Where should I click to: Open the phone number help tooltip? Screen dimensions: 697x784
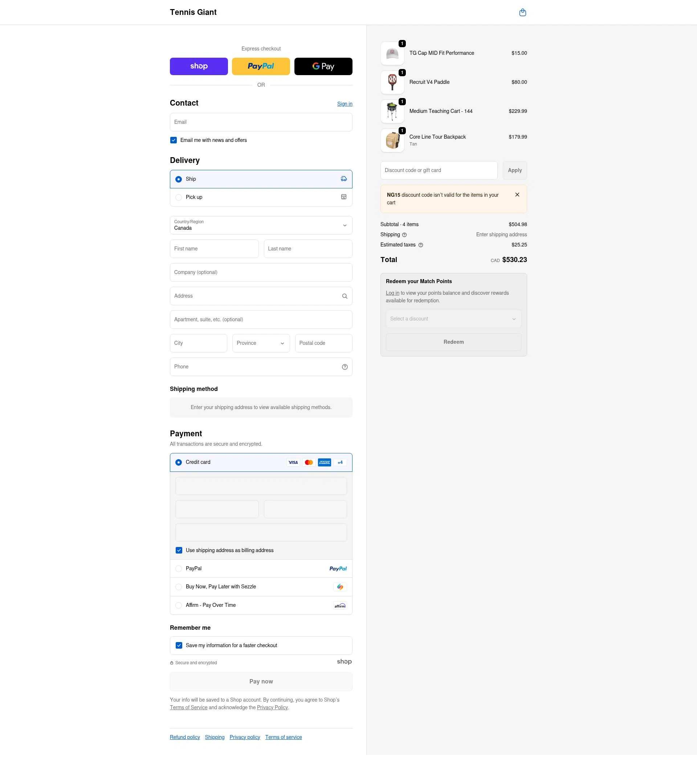(344, 367)
